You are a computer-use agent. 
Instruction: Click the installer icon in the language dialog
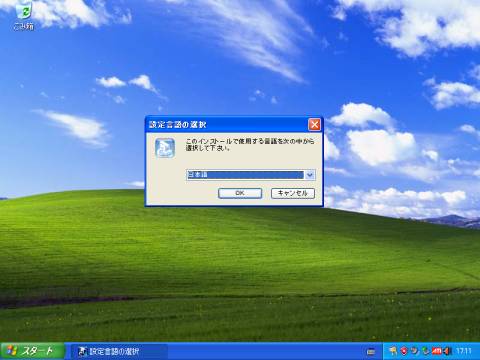point(165,148)
